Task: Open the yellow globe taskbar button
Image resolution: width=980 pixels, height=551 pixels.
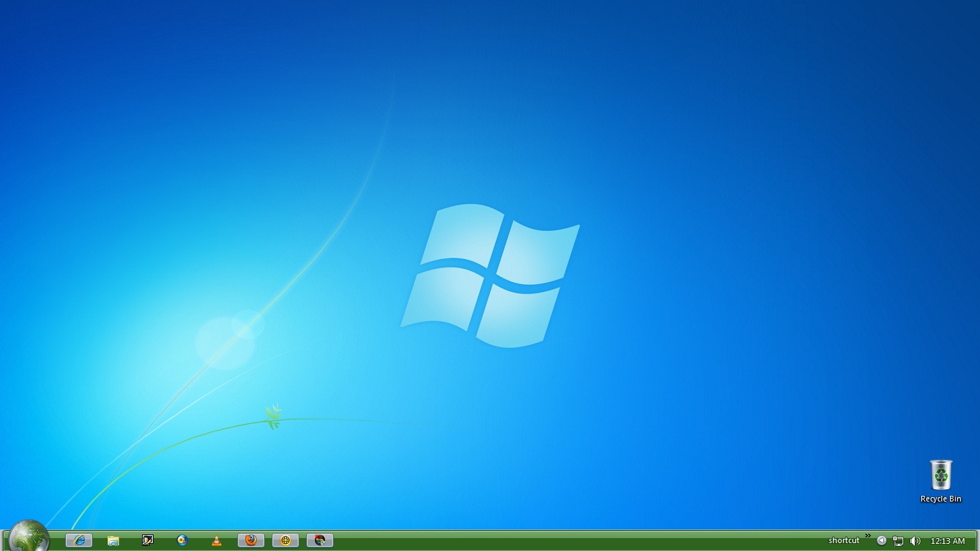Action: [286, 540]
